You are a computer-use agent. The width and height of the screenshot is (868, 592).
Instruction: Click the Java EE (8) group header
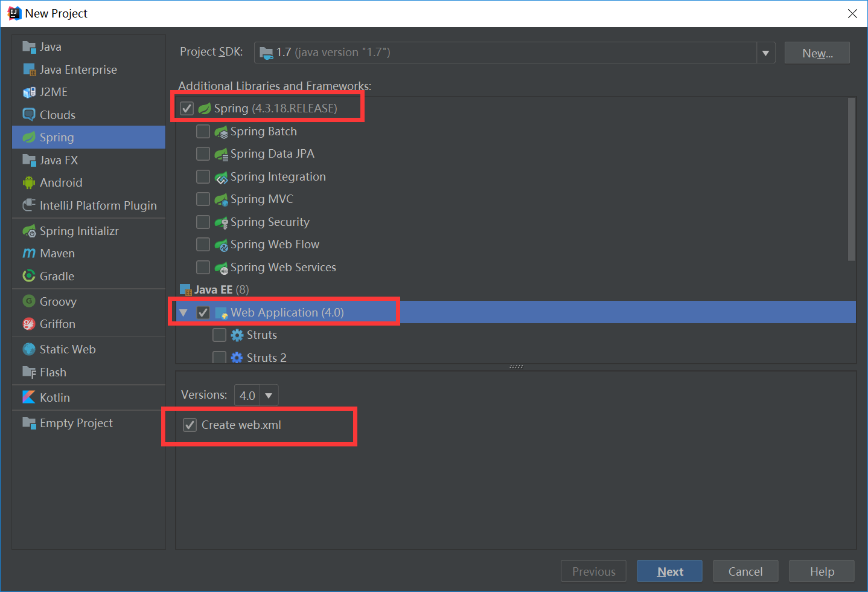click(x=214, y=290)
